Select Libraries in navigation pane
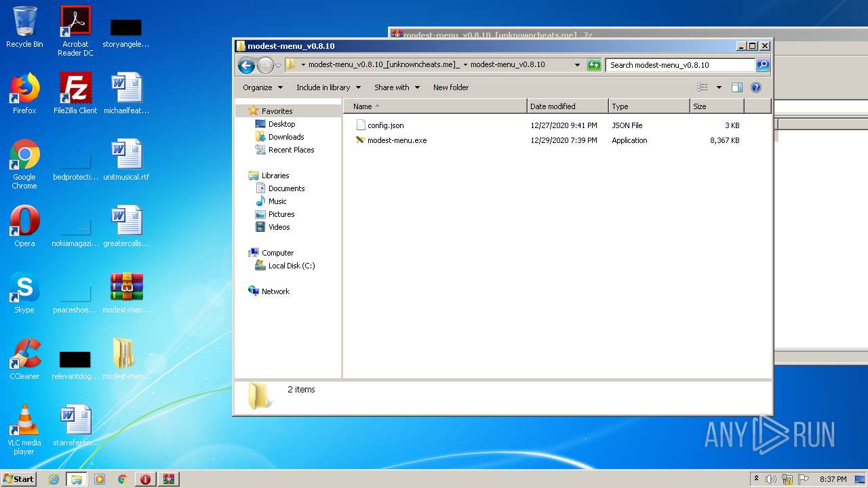The height and width of the screenshot is (488, 868). click(x=275, y=176)
